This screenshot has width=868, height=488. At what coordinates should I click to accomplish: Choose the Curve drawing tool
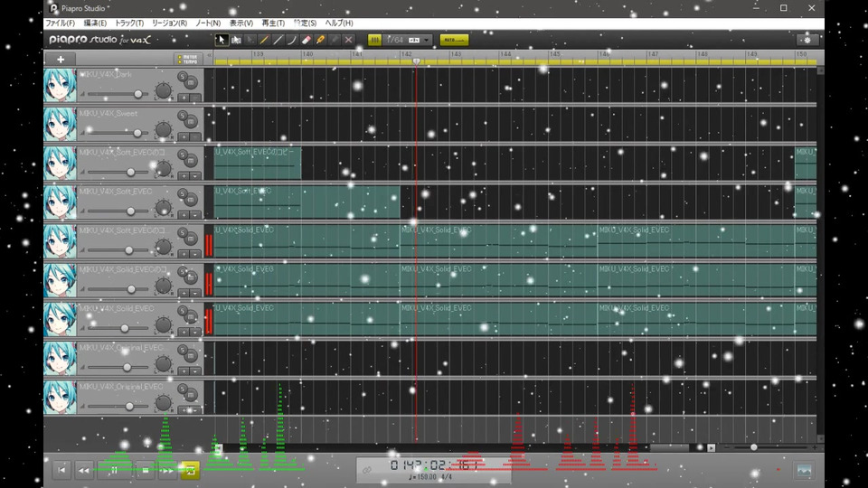click(x=292, y=40)
